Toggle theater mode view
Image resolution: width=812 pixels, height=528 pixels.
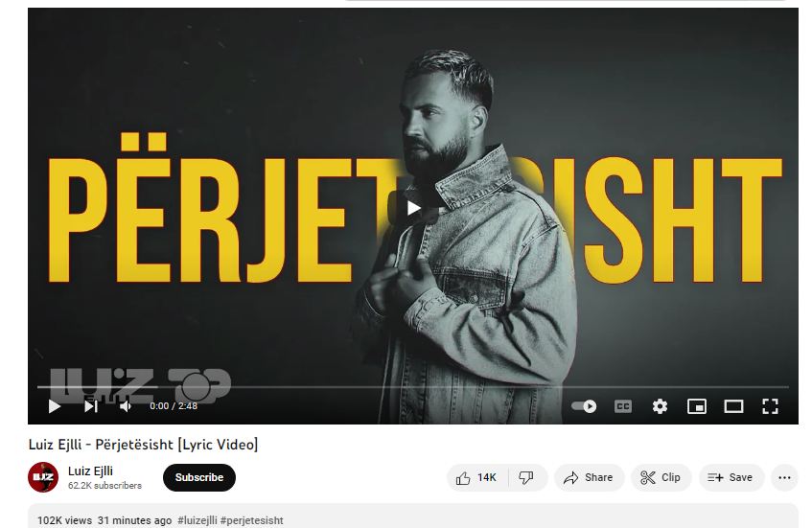[733, 406]
